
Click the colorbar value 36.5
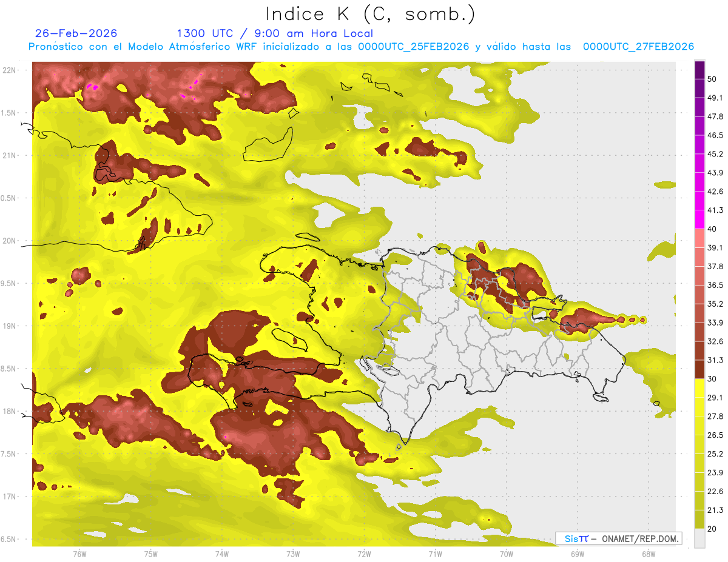715,285
